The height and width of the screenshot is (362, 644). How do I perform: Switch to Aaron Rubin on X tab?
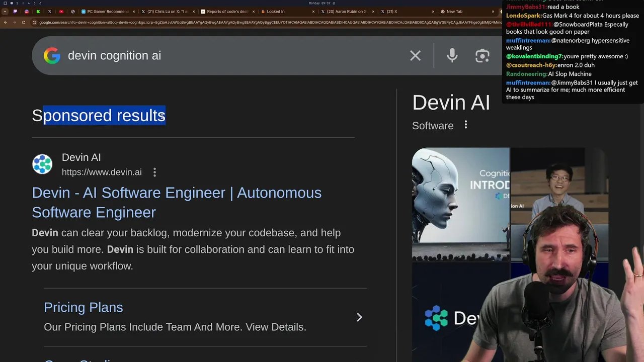pos(347,12)
